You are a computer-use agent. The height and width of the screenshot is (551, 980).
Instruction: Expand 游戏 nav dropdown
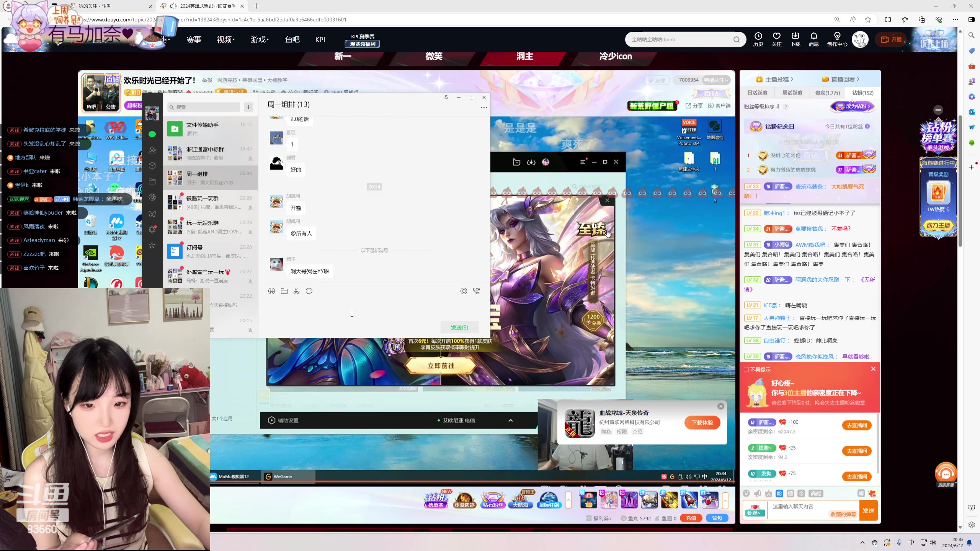[x=260, y=39]
